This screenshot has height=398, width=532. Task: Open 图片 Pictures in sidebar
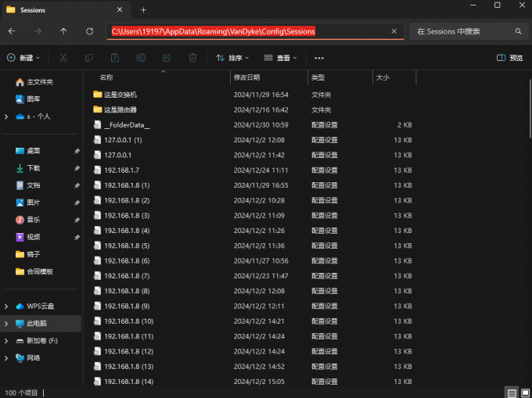(x=28, y=203)
